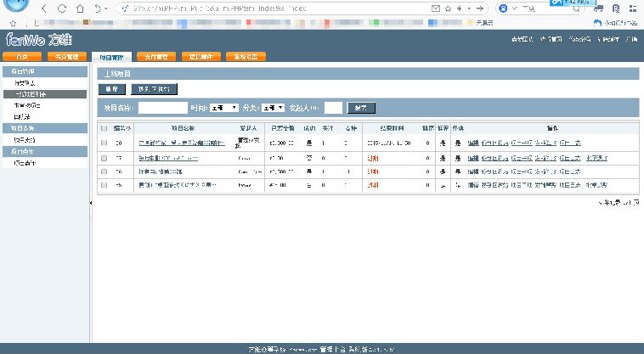Open the project name link in row 20
Image resolution: width=644 pixels, height=354 pixels.
[x=182, y=143]
